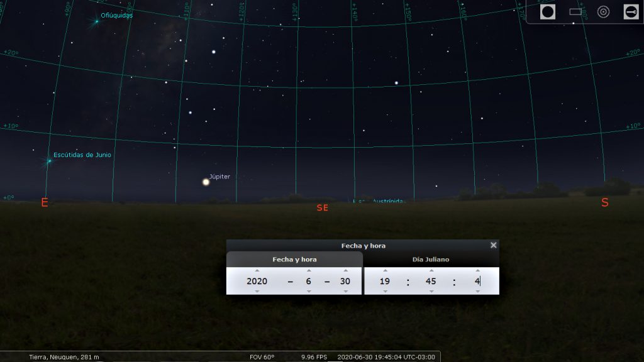Select the planet Júpiter in the sky
Image resolution: width=644 pixels, height=362 pixels.
pyautogui.click(x=206, y=182)
